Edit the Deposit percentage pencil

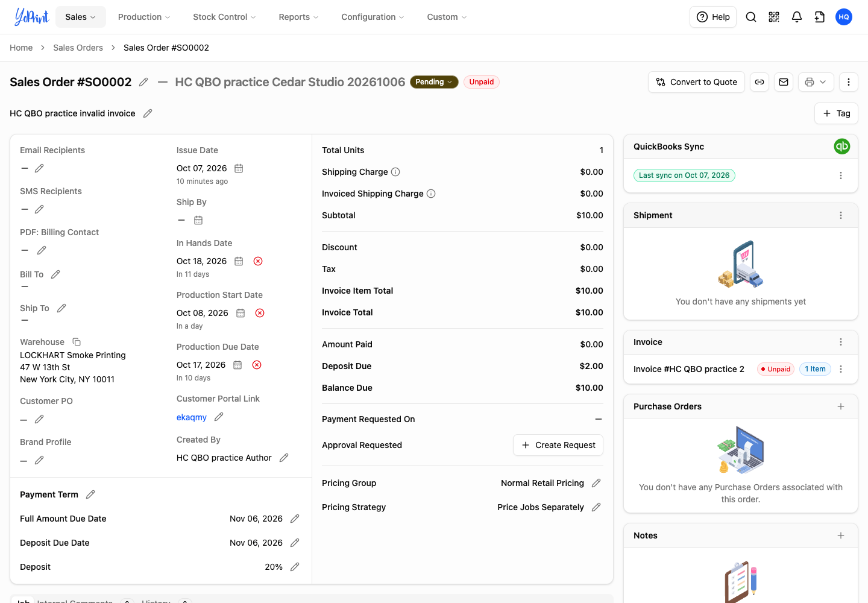point(295,567)
